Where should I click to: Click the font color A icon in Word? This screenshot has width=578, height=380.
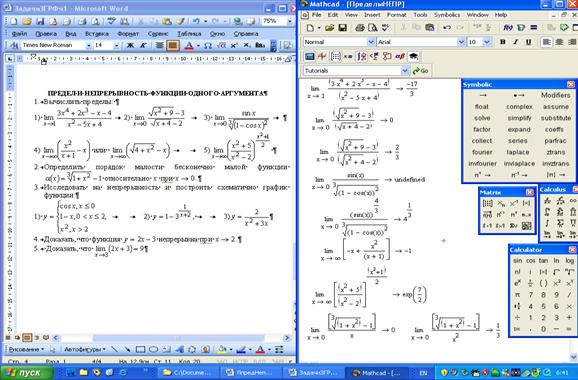(x=189, y=46)
